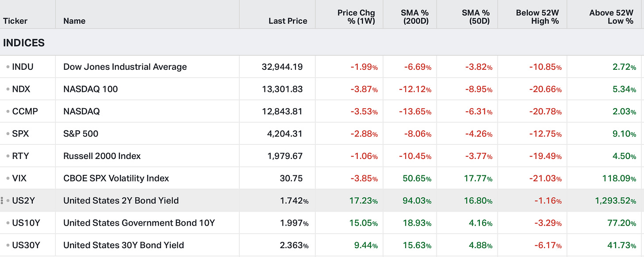The height and width of the screenshot is (257, 644).
Task: Click the 200D SMA value 50.65%
Action: pyautogui.click(x=417, y=178)
